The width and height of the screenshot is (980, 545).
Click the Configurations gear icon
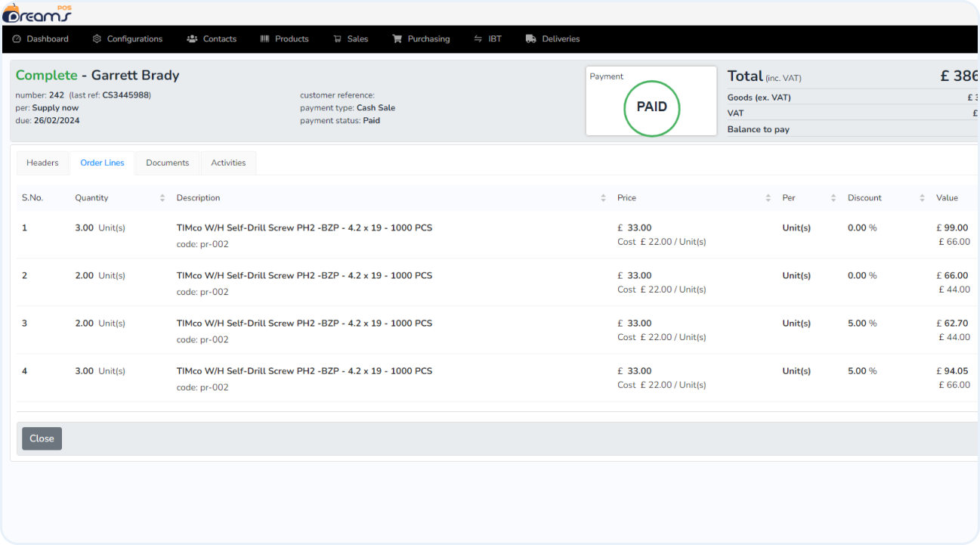click(x=97, y=39)
